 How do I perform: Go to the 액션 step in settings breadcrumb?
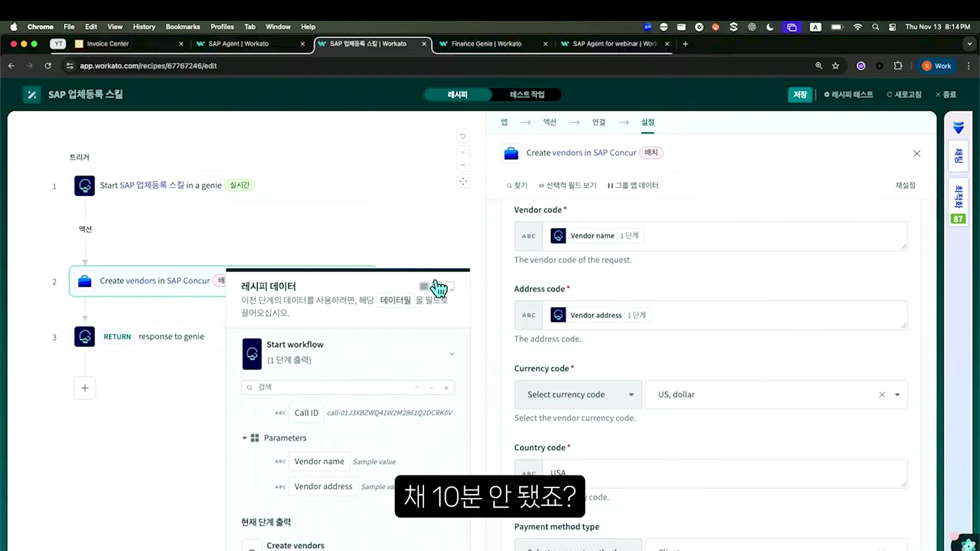[550, 122]
